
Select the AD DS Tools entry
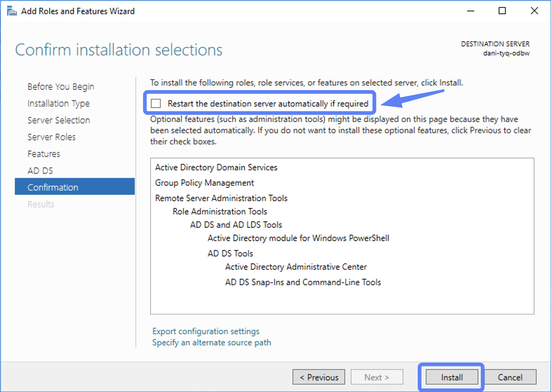tap(230, 253)
